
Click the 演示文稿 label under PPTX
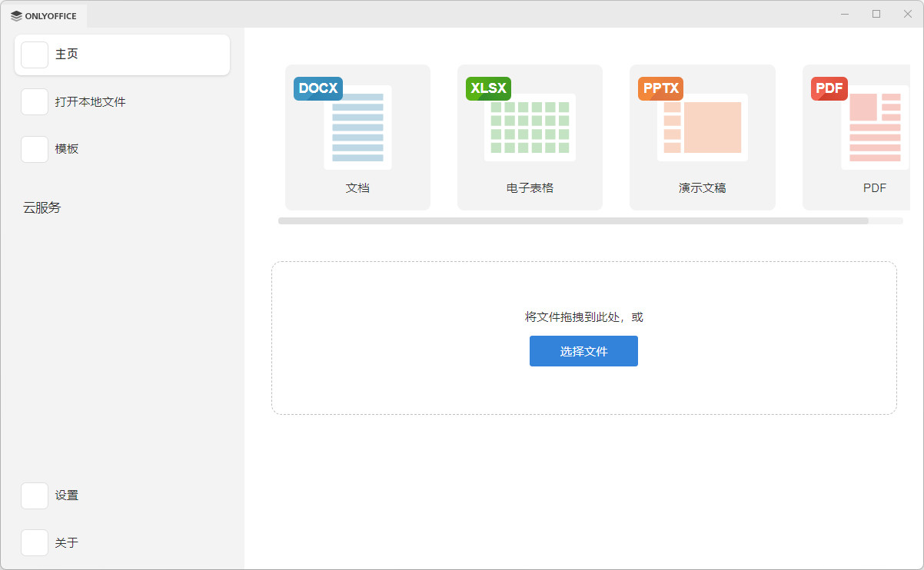702,187
